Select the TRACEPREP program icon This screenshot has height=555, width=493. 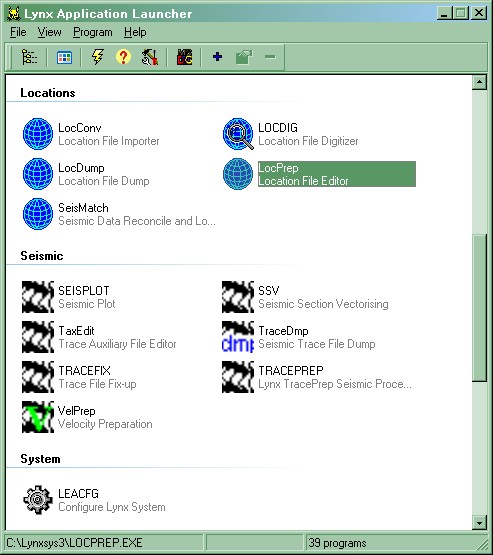[238, 377]
